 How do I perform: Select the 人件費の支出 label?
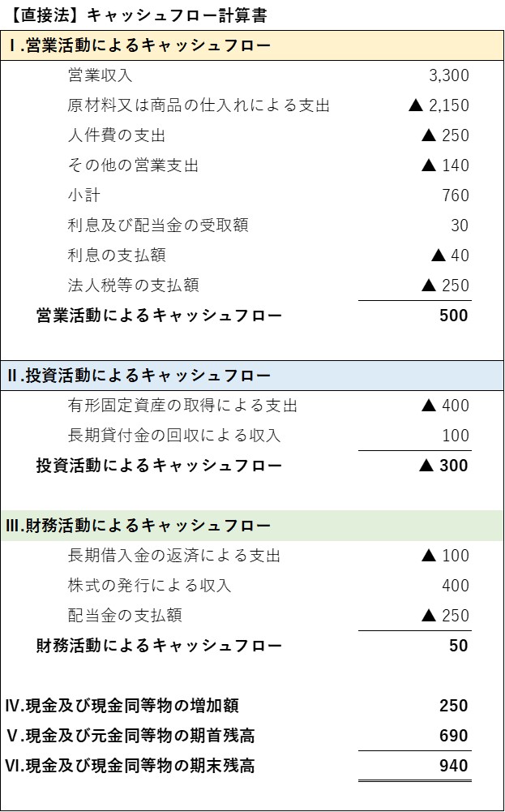click(117, 135)
